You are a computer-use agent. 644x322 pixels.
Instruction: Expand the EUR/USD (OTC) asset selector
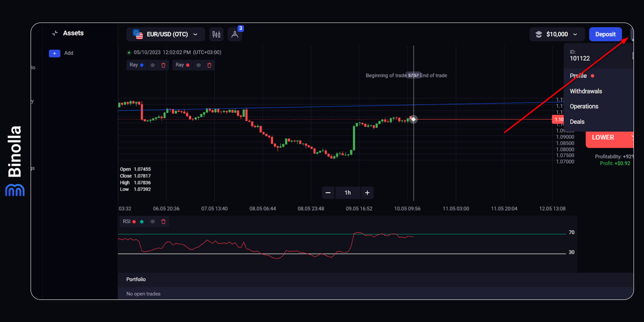(166, 35)
